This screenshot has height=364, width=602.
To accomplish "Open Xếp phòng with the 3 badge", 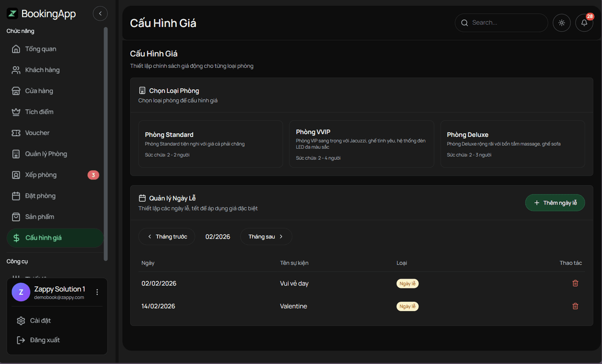I will [x=41, y=175].
